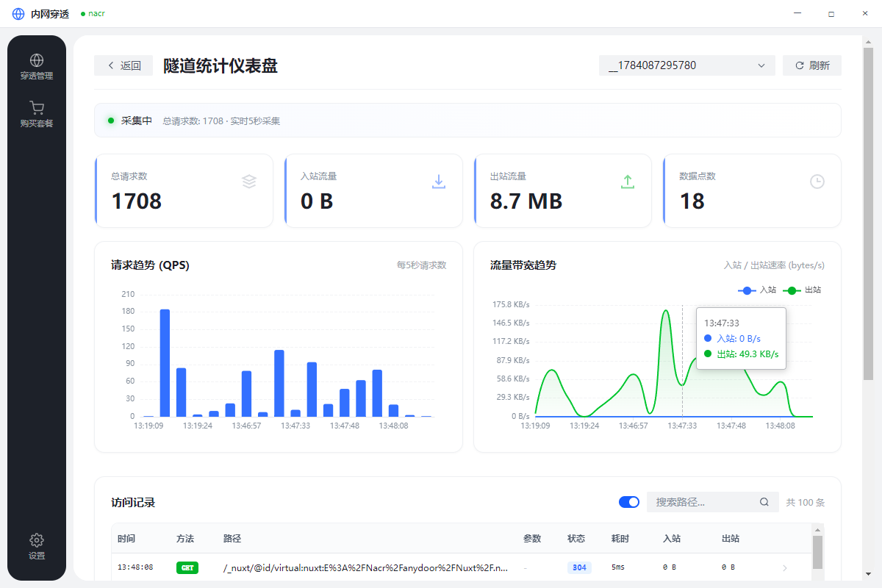Click the 参数 column header
This screenshot has height=588, width=882.
tap(532, 539)
